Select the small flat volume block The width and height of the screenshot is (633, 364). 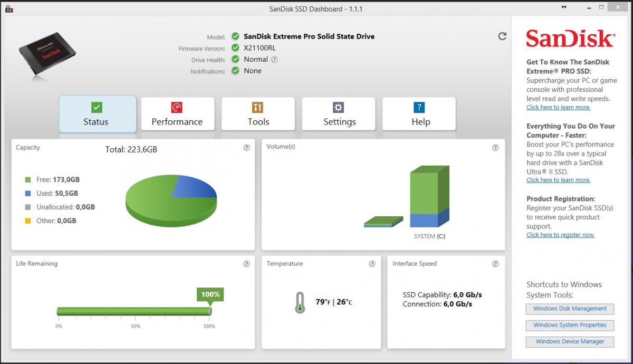tap(383, 222)
